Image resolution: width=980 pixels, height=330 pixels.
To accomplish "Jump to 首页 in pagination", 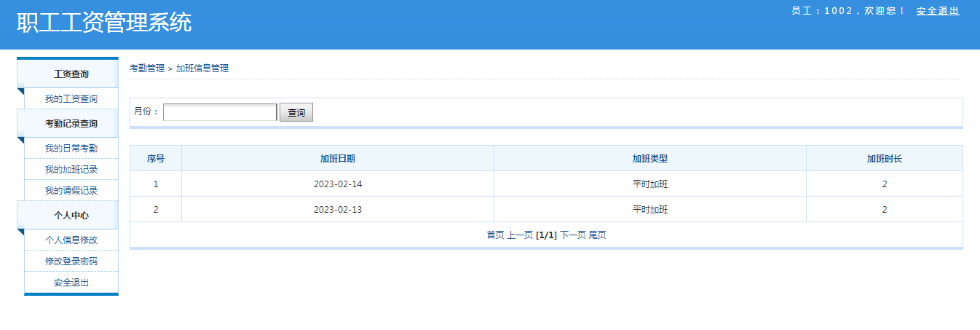I will point(495,235).
